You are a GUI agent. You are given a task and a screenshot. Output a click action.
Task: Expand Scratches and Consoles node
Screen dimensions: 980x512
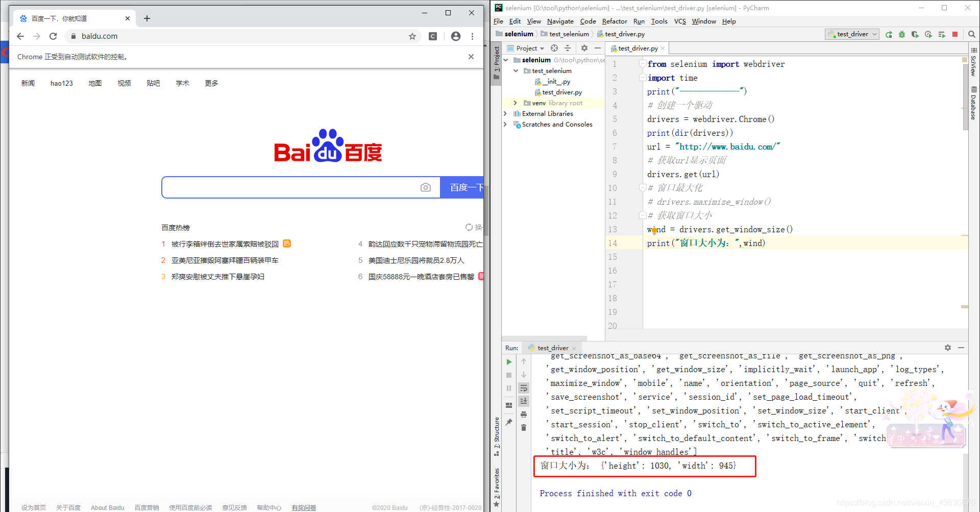(x=506, y=125)
